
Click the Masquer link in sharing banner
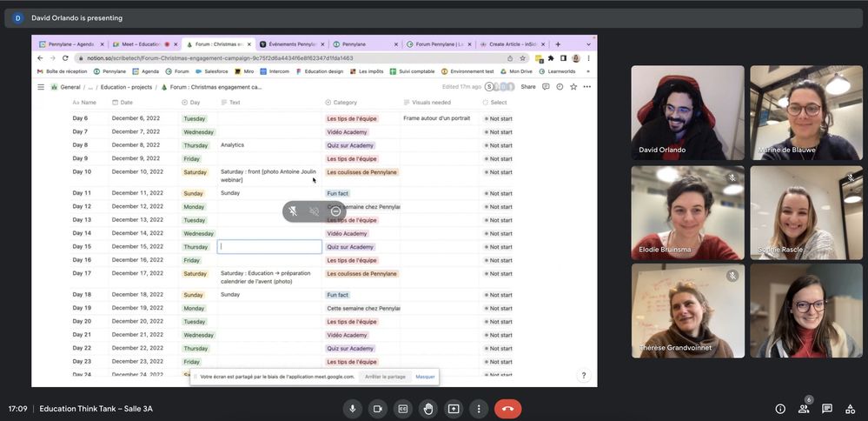click(x=425, y=377)
